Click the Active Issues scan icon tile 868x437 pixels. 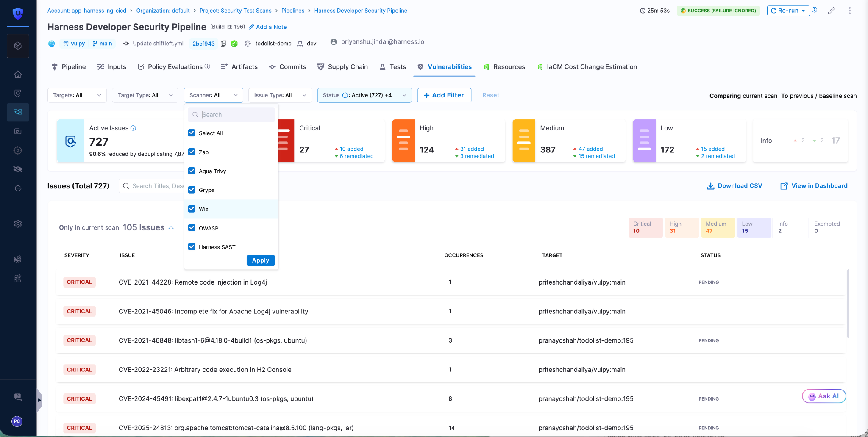[71, 141]
